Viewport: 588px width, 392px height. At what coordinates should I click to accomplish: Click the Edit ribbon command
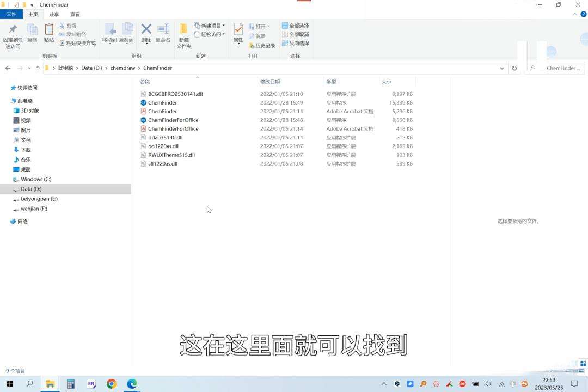point(257,36)
